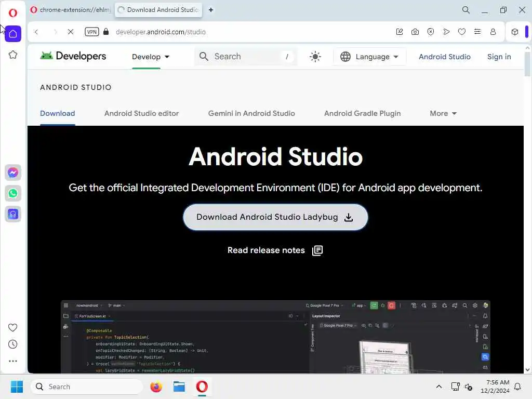
Task: Click the taskbar Search box
Action: pos(87,387)
